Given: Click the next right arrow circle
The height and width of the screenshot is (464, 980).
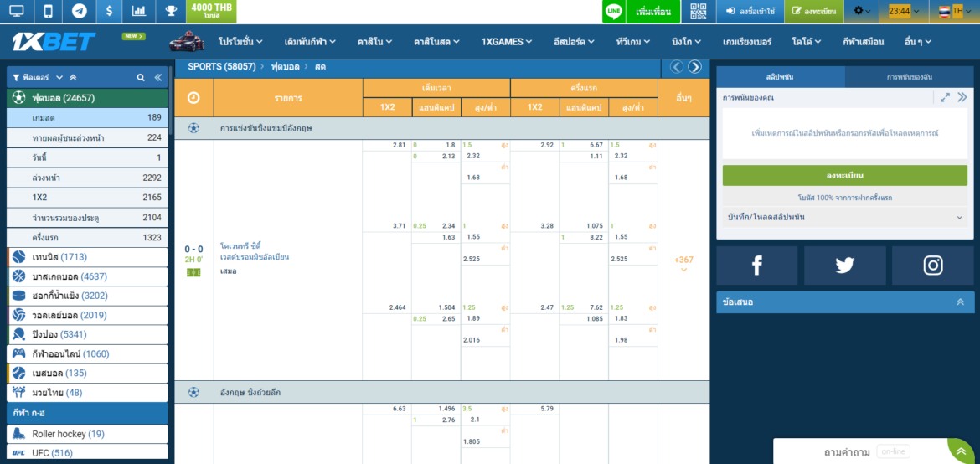Looking at the screenshot, I should pos(694,67).
